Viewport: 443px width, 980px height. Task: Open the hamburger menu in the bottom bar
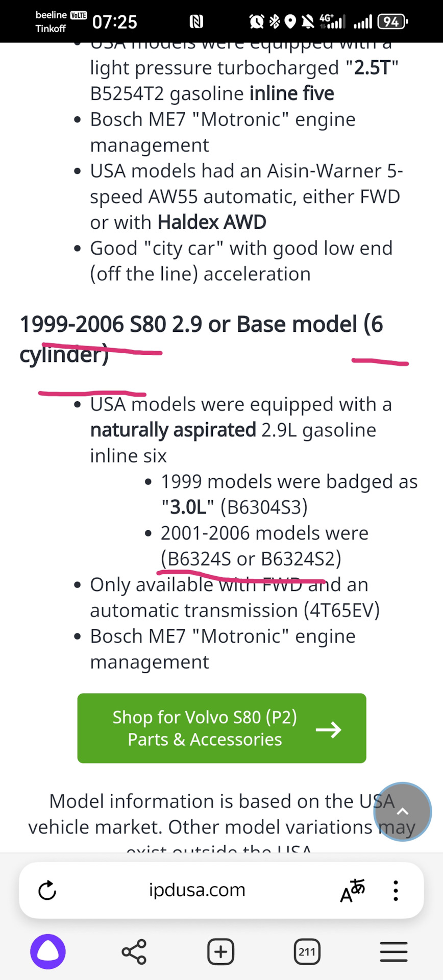coord(393,952)
